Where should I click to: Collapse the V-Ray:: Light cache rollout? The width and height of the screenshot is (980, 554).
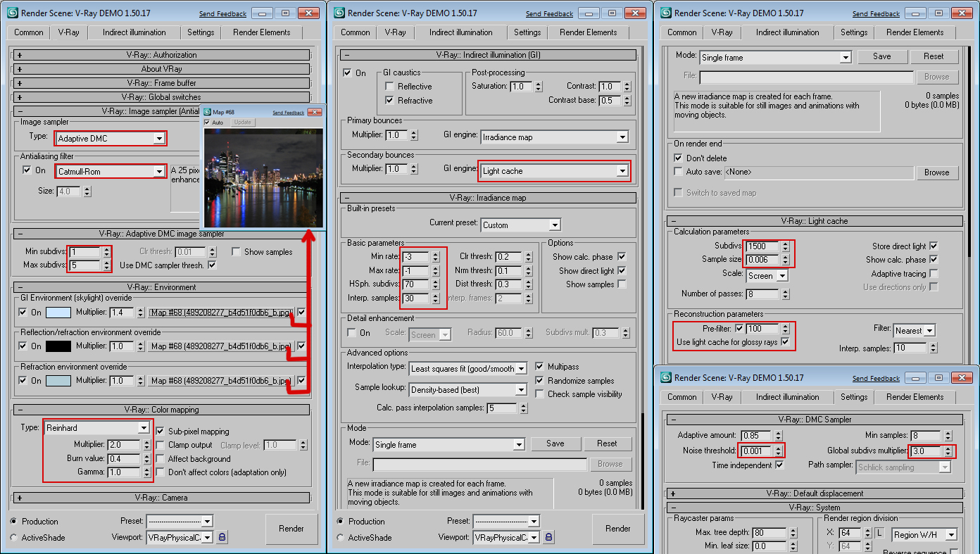point(815,221)
